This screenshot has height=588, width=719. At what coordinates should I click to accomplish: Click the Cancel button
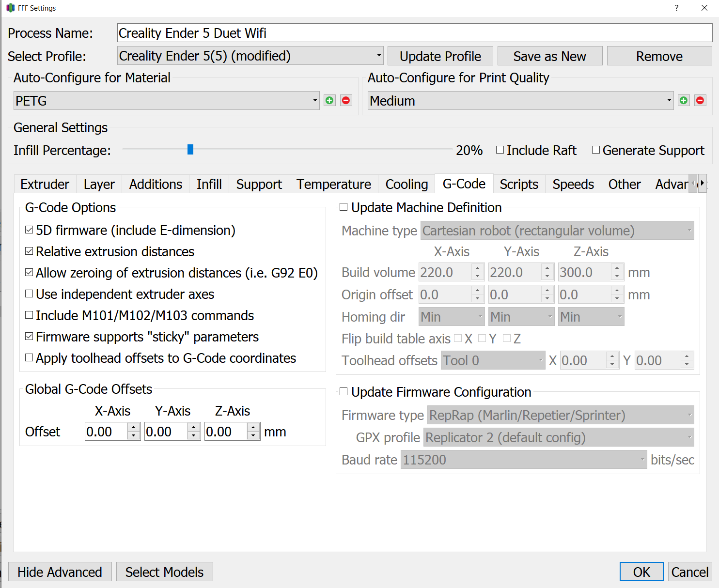tap(690, 572)
